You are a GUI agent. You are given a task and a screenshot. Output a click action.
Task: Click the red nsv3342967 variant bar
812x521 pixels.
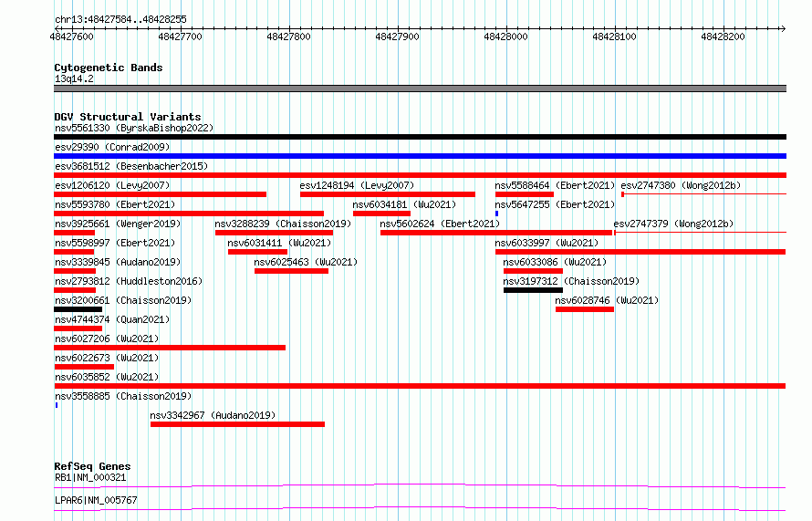[x=238, y=424]
